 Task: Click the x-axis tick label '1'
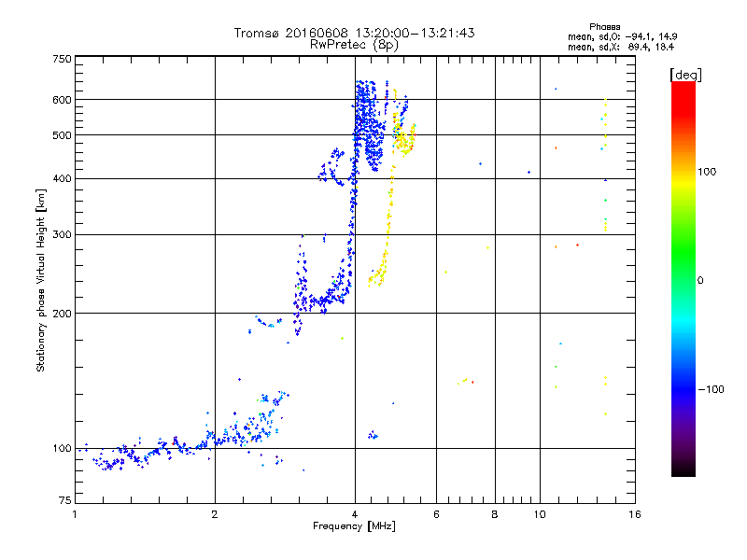click(75, 514)
